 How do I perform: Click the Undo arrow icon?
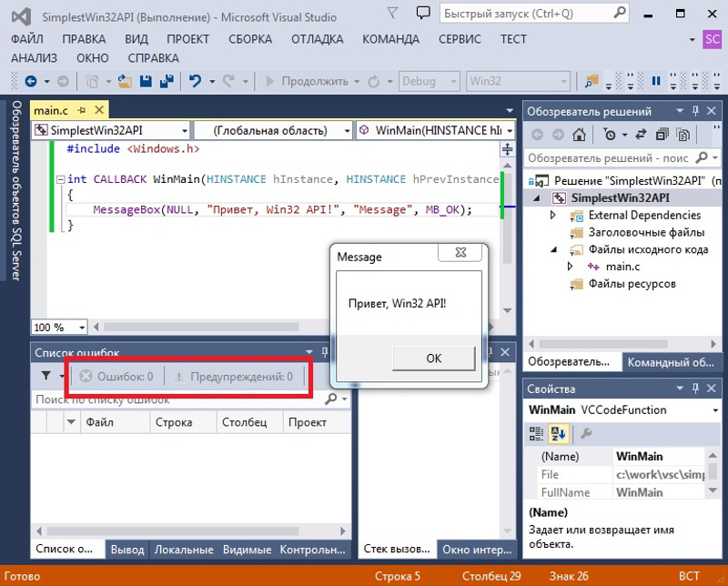pyautogui.click(x=195, y=81)
